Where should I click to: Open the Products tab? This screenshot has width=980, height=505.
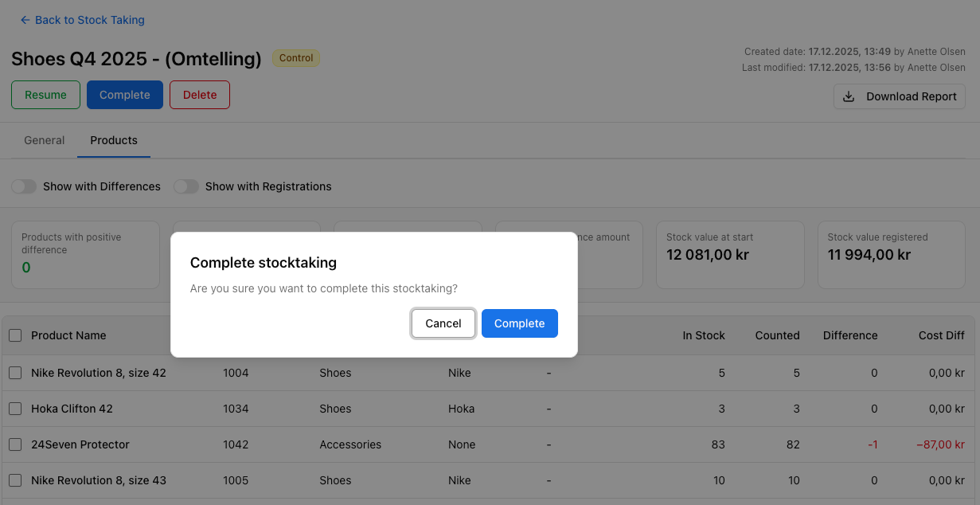114,140
